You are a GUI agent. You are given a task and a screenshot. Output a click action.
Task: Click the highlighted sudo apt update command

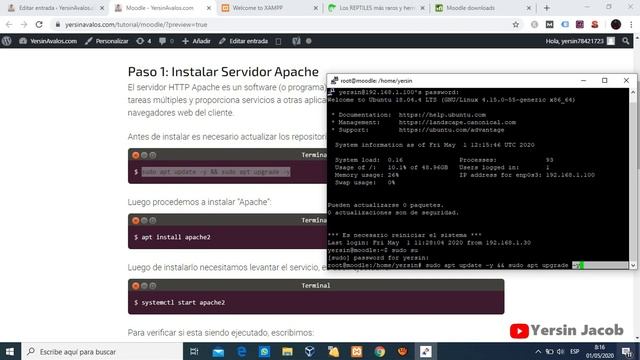pos(216,172)
